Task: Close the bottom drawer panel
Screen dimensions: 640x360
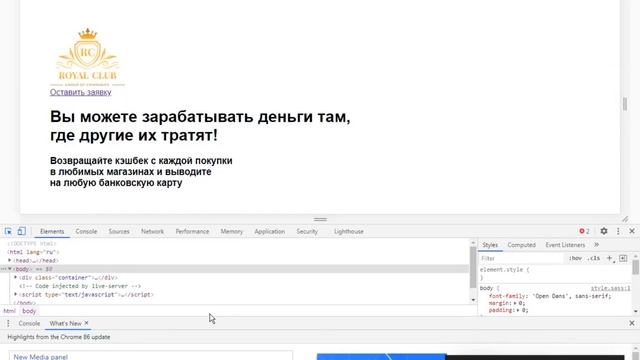Action: pyautogui.click(x=632, y=323)
